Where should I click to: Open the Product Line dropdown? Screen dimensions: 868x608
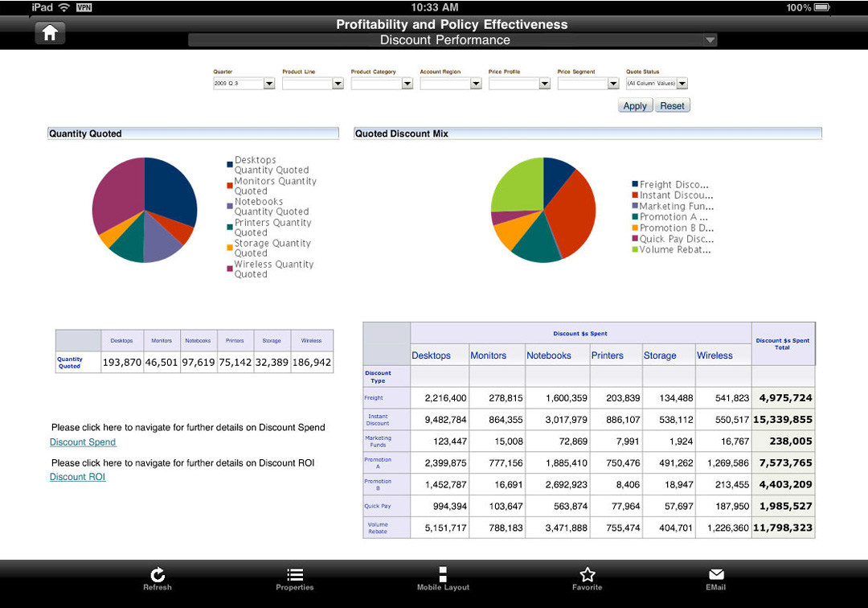click(x=338, y=84)
